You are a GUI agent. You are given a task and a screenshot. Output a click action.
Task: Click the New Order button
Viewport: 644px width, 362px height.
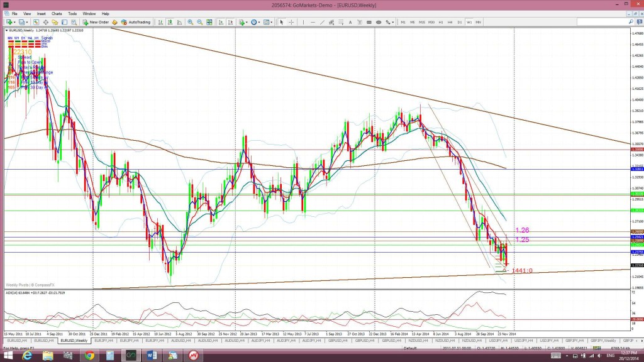(x=96, y=22)
